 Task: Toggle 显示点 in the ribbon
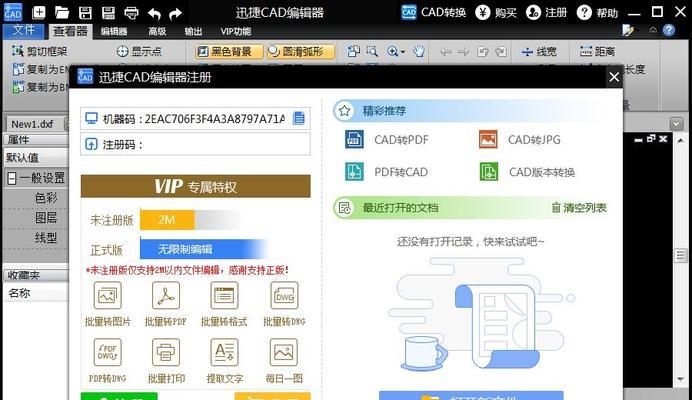tap(139, 51)
